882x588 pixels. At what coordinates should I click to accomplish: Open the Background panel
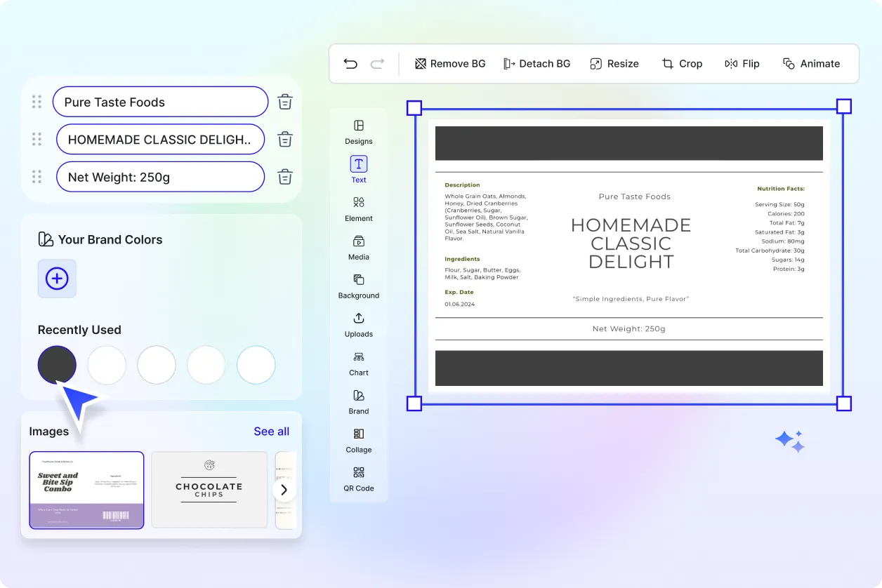358,288
